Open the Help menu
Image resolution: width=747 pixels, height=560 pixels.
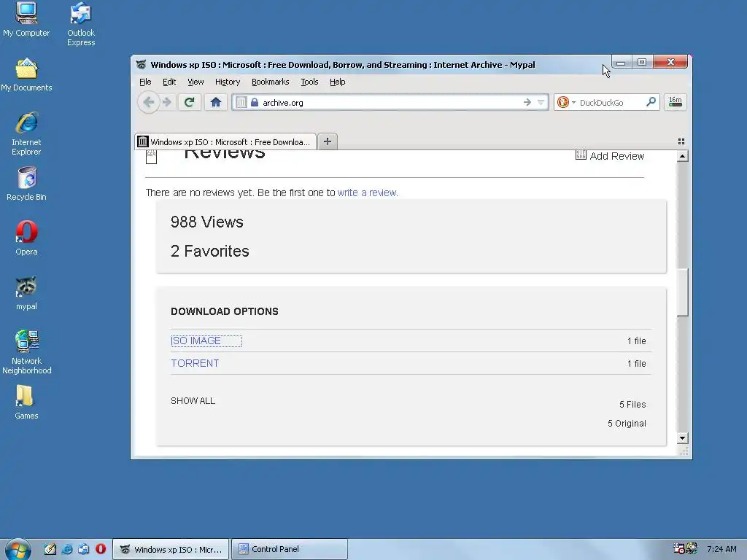tap(337, 82)
